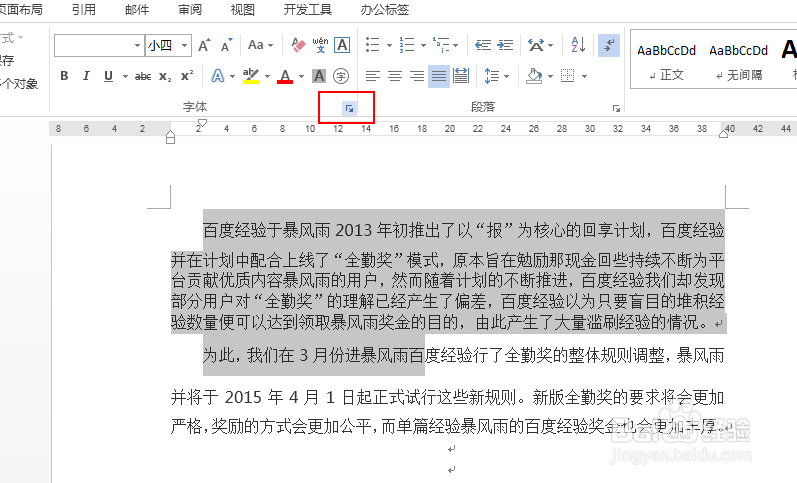797x483 pixels.
Task: Open multilevel list dropdown arrow
Action: point(456,45)
